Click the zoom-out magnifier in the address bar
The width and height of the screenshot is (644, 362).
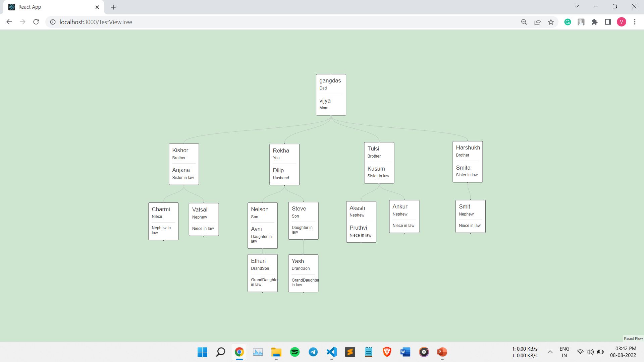(524, 22)
